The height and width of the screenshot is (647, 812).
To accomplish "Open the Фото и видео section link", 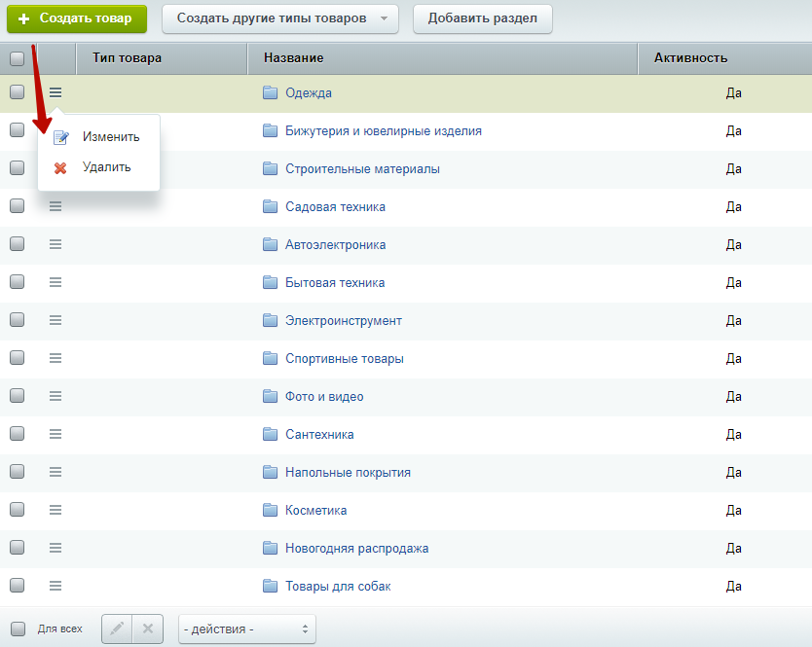I will tap(324, 397).
